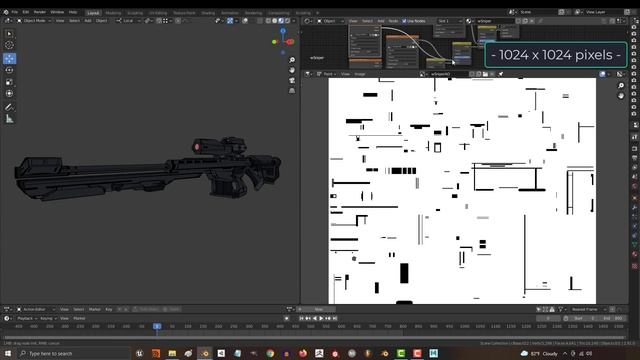Click the Windows Start button
The image size is (640, 360).
7,353
